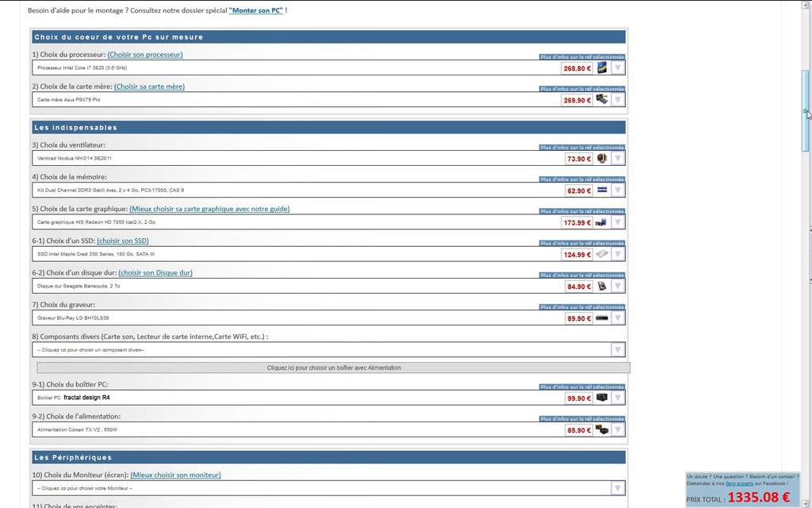812x508 pixels.
Task: Select the HIS Radeon HD 7850 field
Action: (x=328, y=222)
